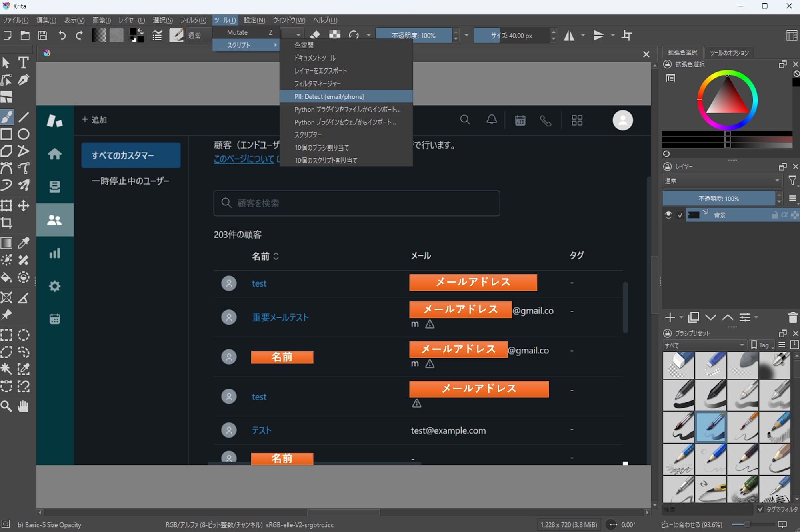This screenshot has width=800, height=532.
Task: Select the highlighted blue pen brush preset
Action: point(711,427)
